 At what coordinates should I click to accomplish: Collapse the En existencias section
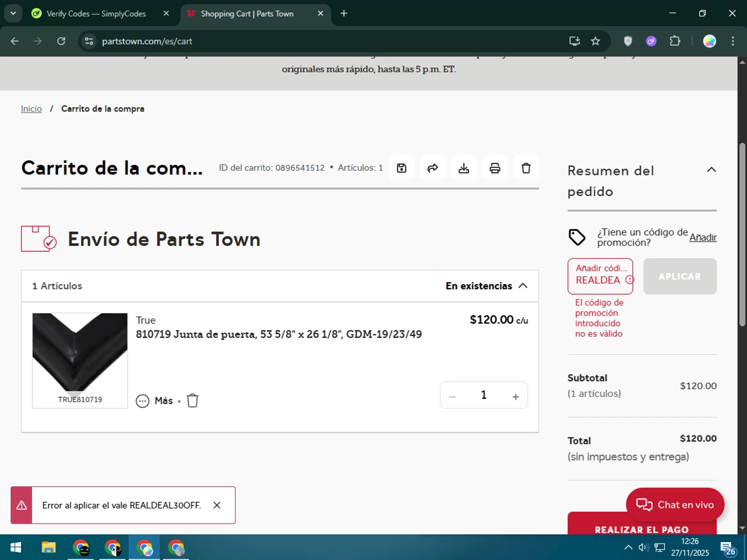tap(523, 286)
